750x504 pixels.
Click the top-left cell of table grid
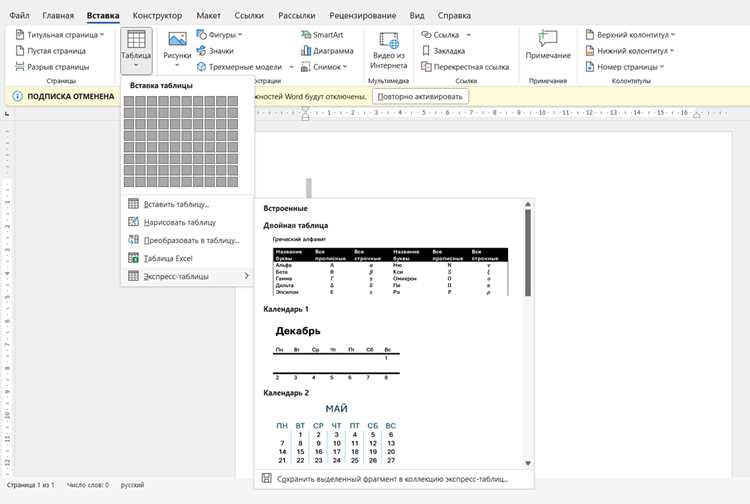(x=129, y=101)
